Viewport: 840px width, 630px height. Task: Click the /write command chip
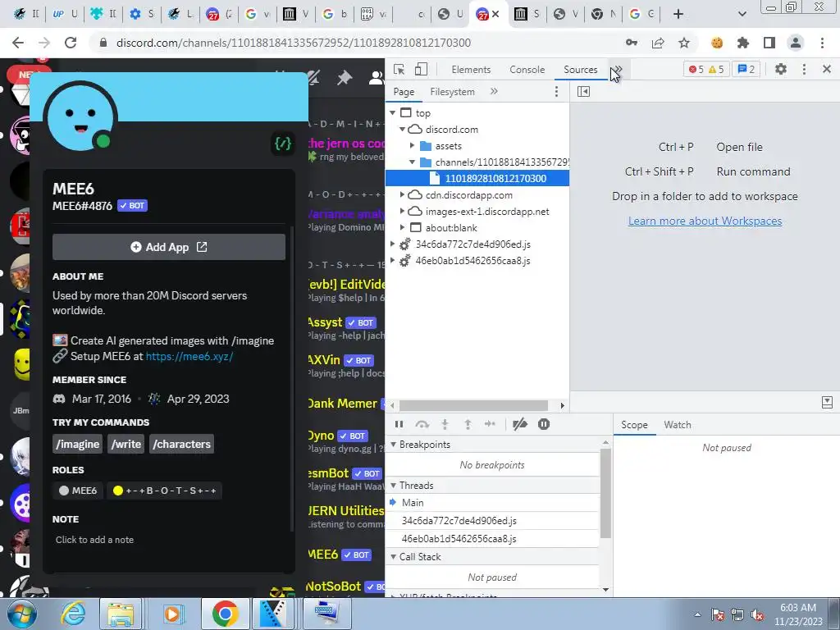pyautogui.click(x=126, y=444)
